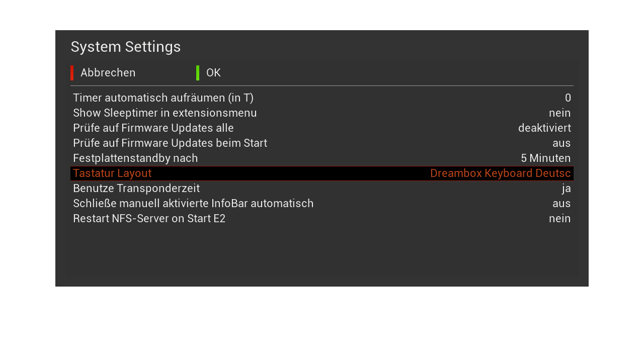This screenshot has height=362, width=644.
Task: Select the Timer automatisch aufräumen row
Action: tap(163, 98)
